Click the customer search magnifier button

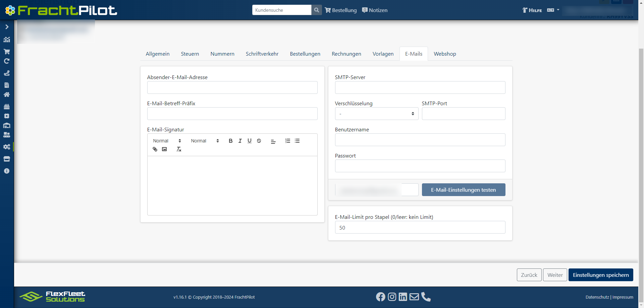point(317,10)
